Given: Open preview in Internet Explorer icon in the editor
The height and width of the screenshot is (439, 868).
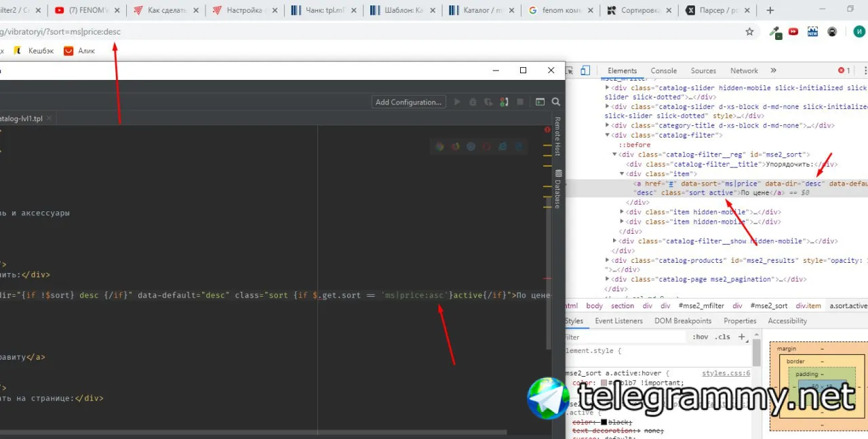Looking at the screenshot, I should coord(502,146).
